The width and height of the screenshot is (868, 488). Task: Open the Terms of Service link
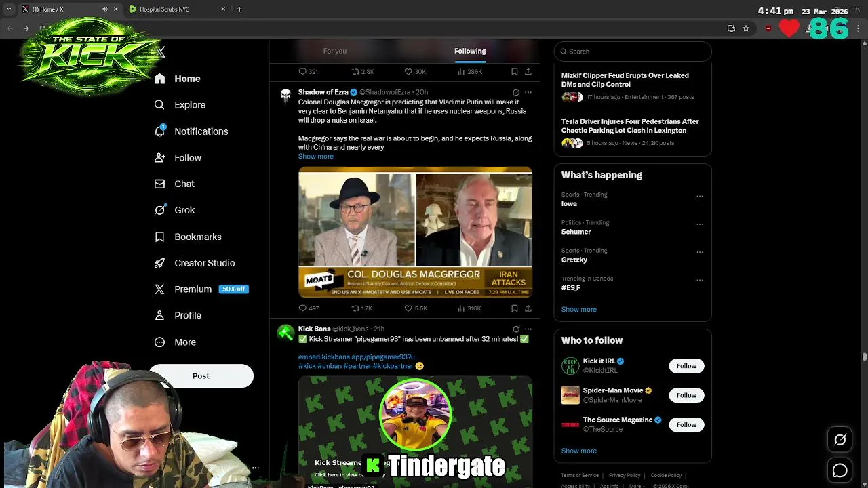(x=580, y=476)
